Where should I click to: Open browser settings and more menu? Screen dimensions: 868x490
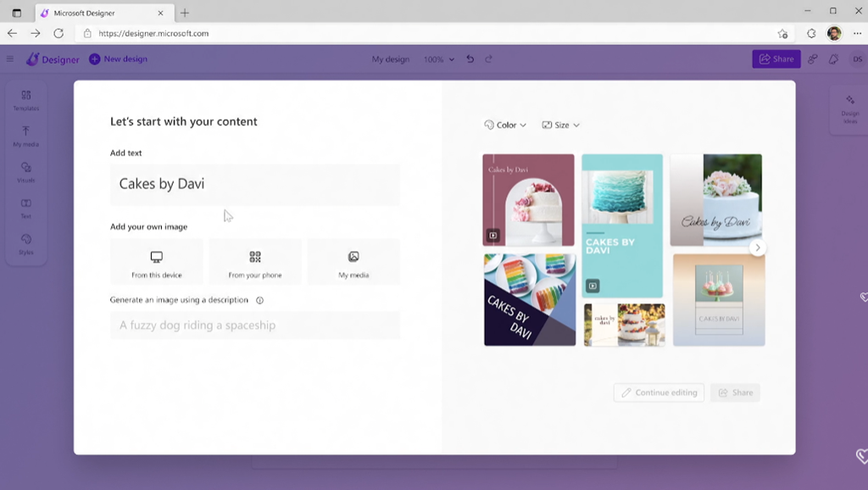pyautogui.click(x=858, y=33)
